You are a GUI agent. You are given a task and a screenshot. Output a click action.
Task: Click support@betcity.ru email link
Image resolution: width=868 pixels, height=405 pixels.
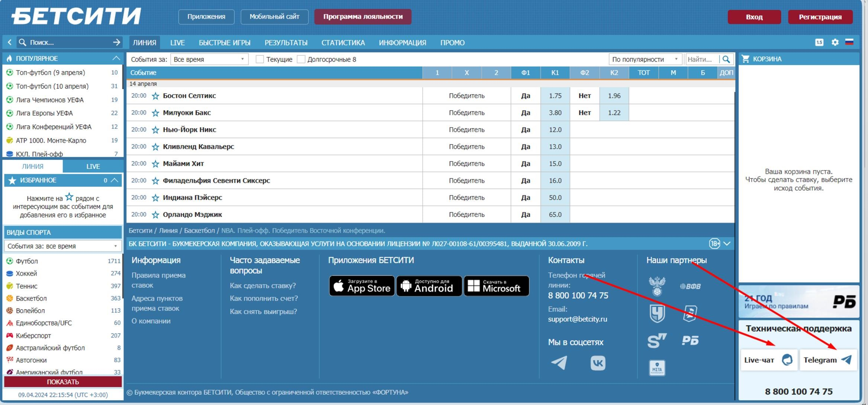[x=577, y=319]
